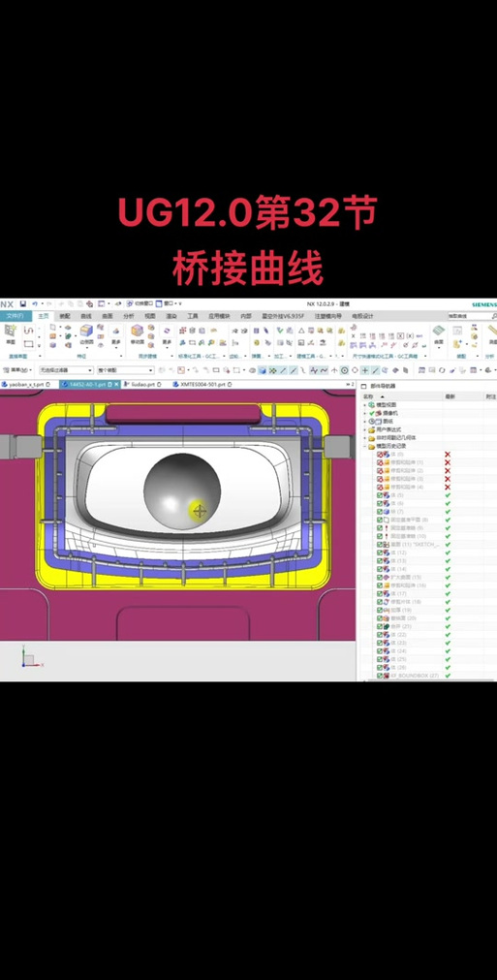Screen dimensions: 497x980
Task: Toggle the checkbox for 体 (5)
Action: point(380,495)
